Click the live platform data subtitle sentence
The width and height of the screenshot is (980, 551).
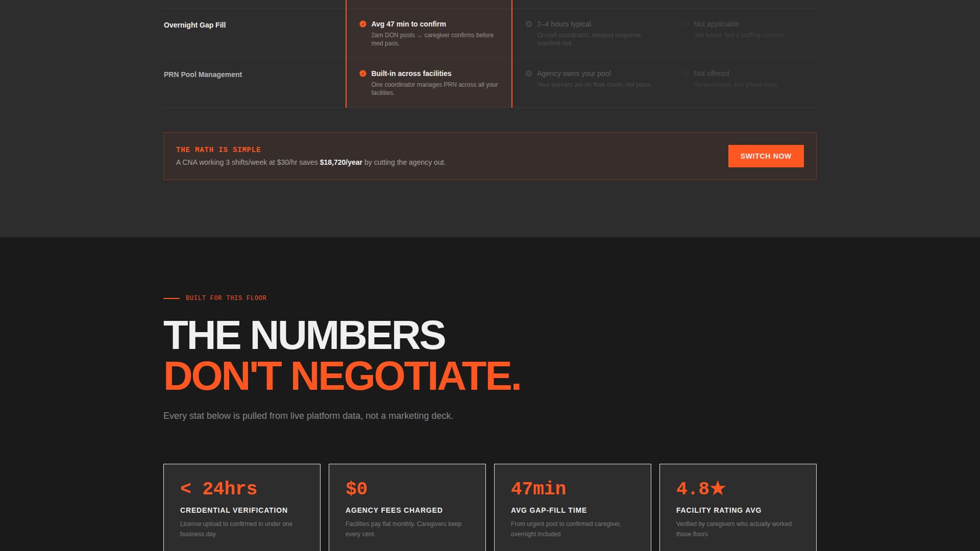coord(308,416)
